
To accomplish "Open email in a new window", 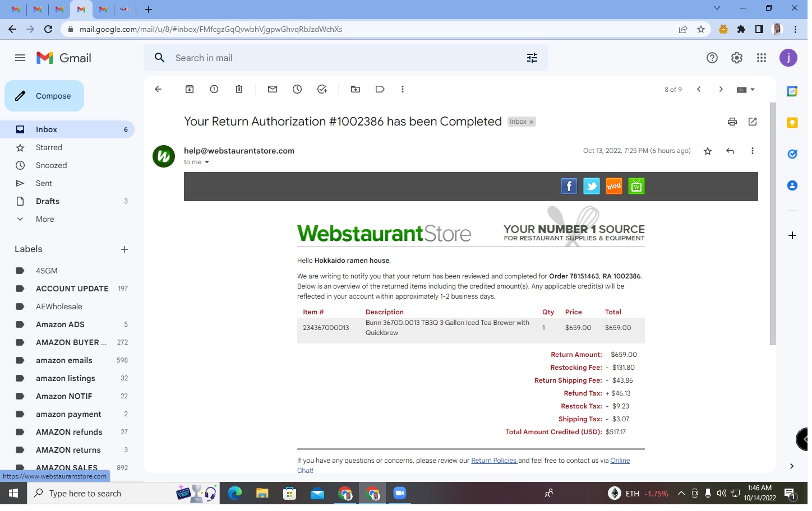I will [x=753, y=122].
